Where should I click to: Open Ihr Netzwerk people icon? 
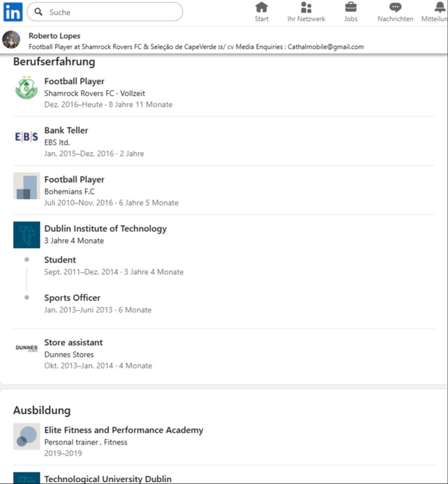click(306, 7)
